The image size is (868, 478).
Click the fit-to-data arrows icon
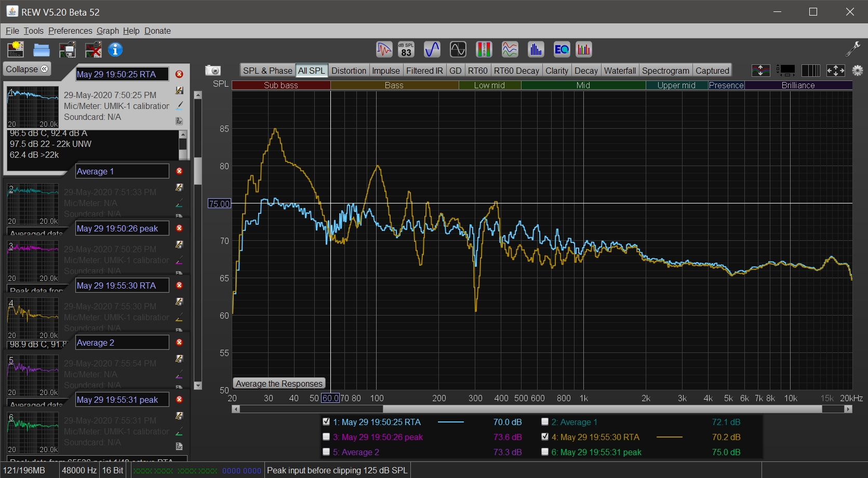pos(835,71)
